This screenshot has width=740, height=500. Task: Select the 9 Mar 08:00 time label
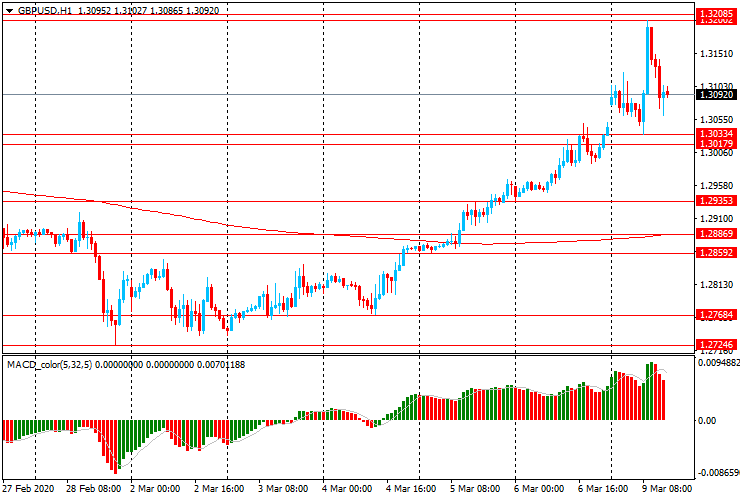pyautogui.click(x=668, y=490)
